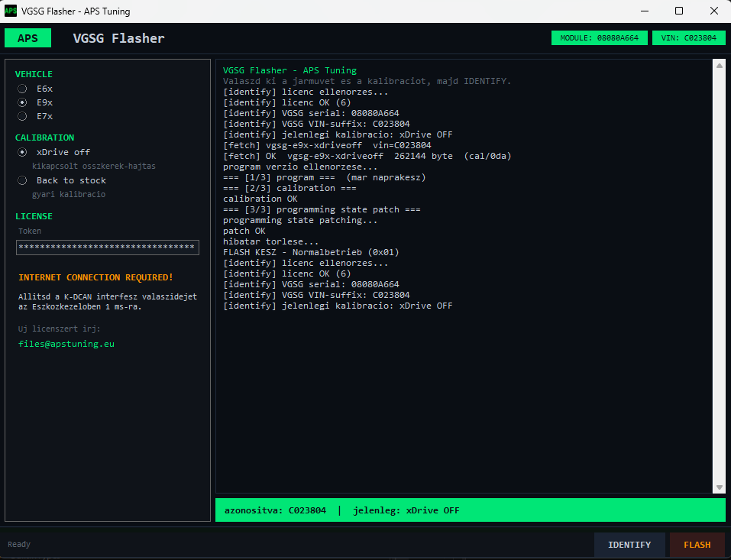Click the log scrollbar up arrow
The width and height of the screenshot is (731, 560).
[720, 66]
